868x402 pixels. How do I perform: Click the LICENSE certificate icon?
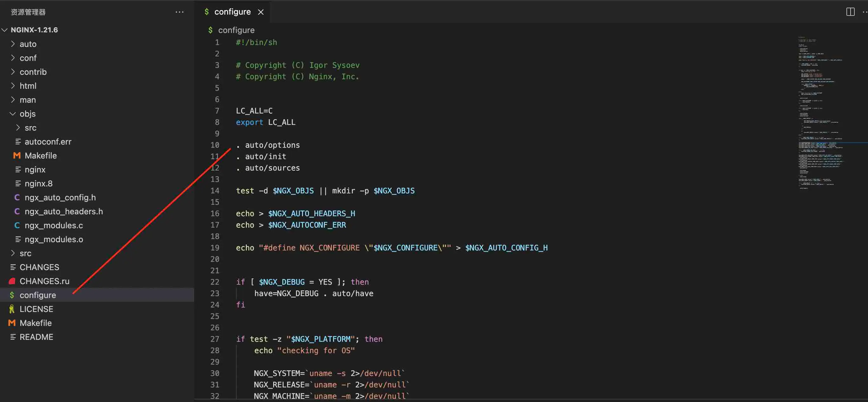[x=12, y=309]
